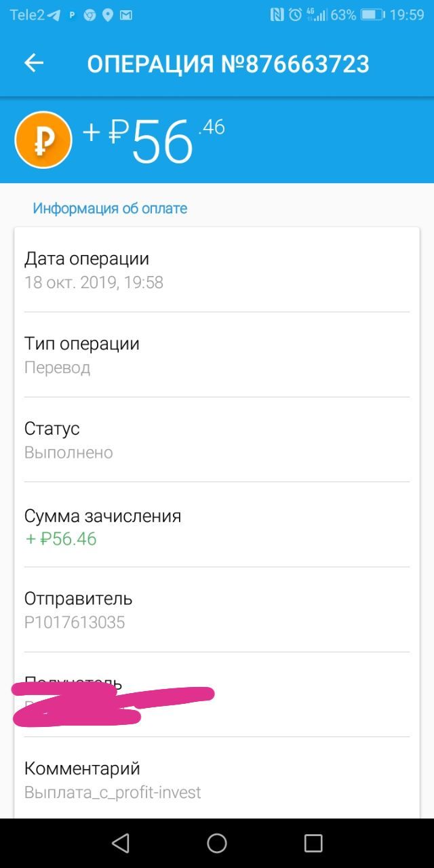The width and height of the screenshot is (434, 868).
Task: Tap the comment text Выплата_с_profit-invest
Action: 113,792
